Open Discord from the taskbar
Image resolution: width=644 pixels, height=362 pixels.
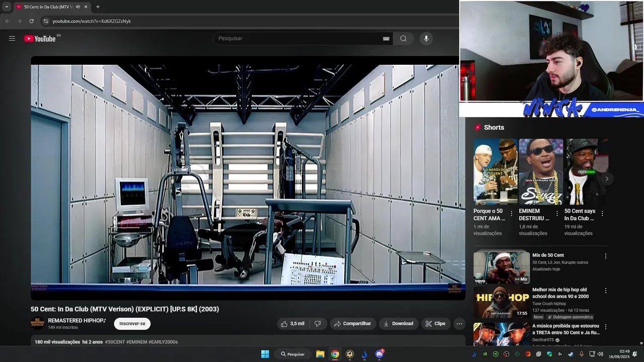tap(379, 354)
